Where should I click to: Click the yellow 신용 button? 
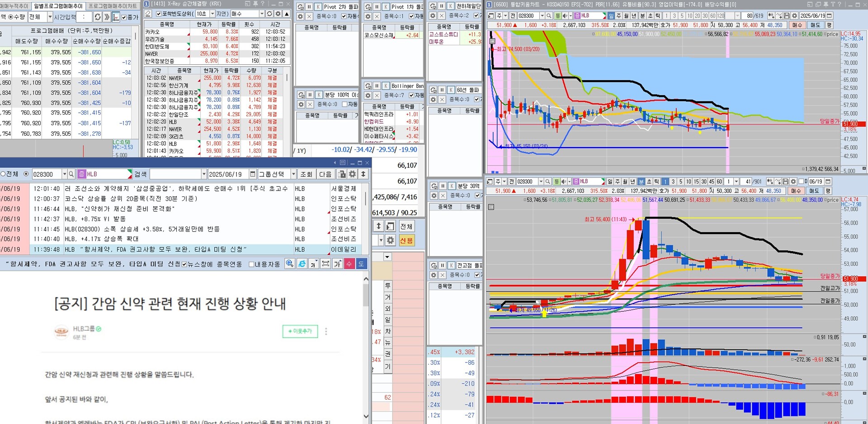coord(406,240)
